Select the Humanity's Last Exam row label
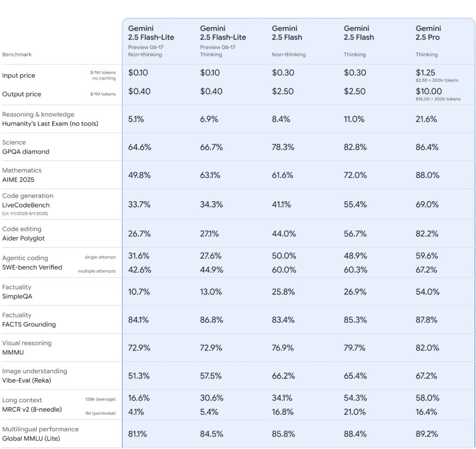Image resolution: width=476 pixels, height=449 pixels. pos(50,124)
